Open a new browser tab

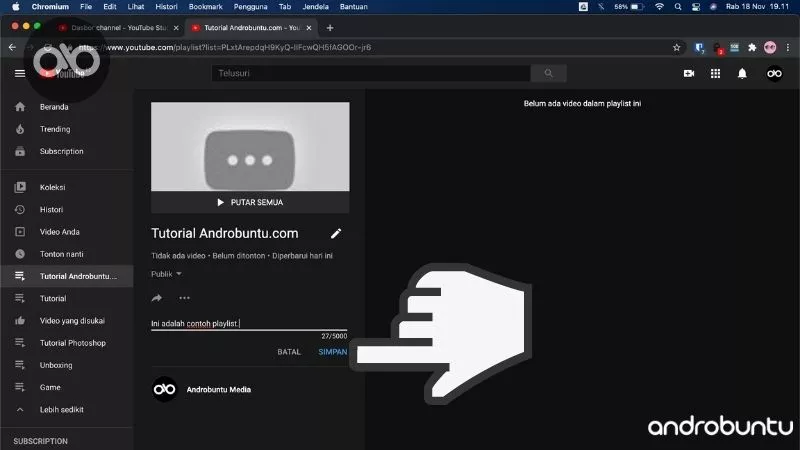coord(330,28)
